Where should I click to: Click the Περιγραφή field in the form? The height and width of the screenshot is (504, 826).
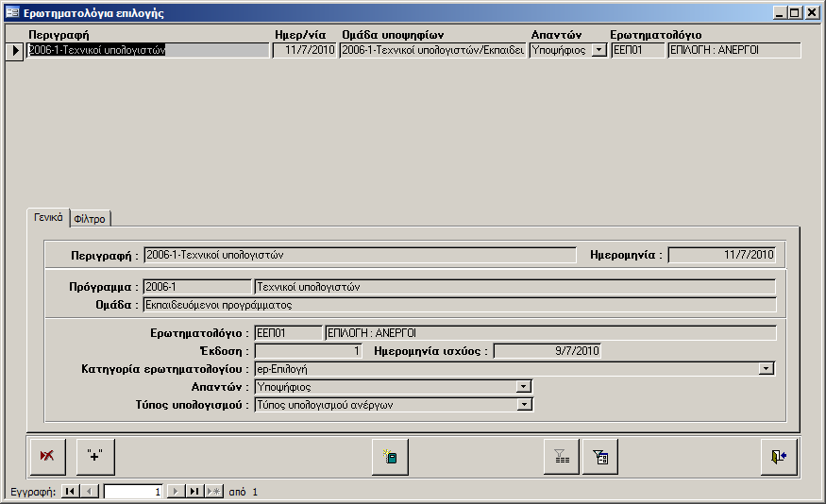pos(359,255)
